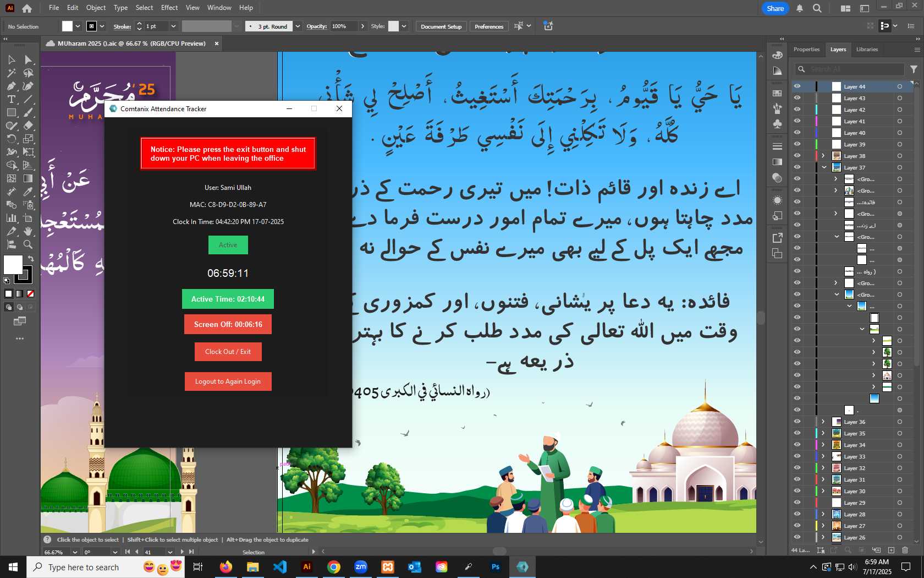Hide Layer 36 using its eye icon
924x578 pixels.
[x=797, y=422]
